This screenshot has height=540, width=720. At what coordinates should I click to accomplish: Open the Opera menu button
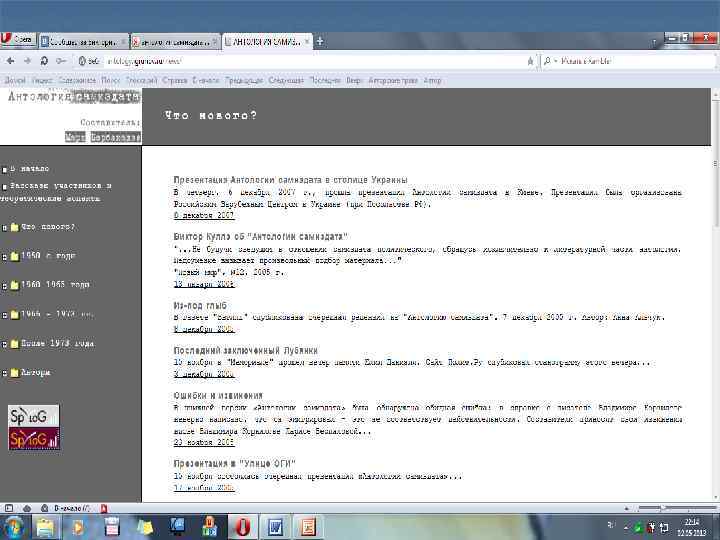pos(18,40)
